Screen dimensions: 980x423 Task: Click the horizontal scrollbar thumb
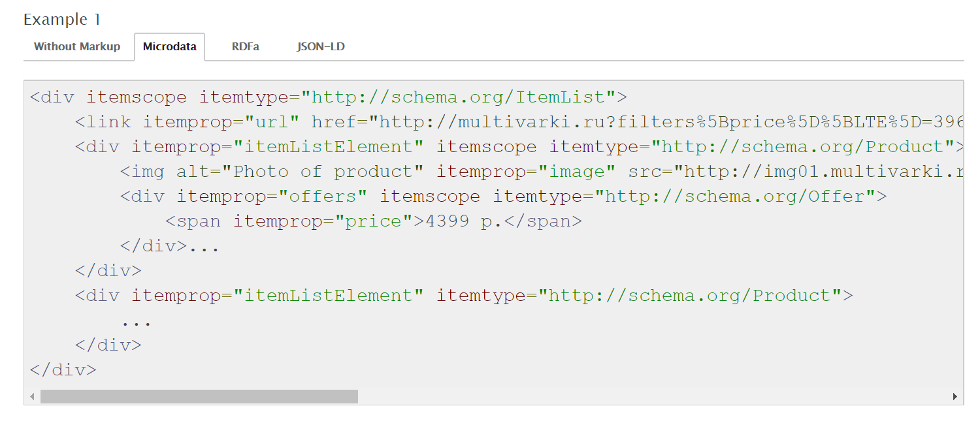(x=199, y=396)
